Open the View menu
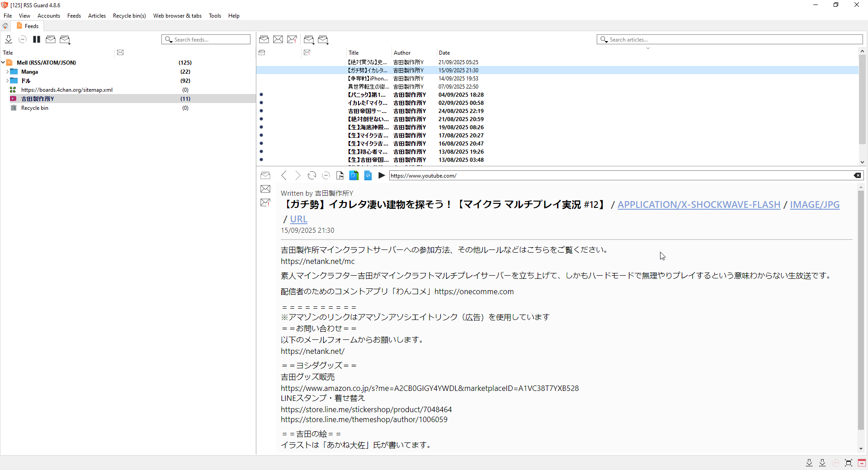868x470 pixels. coord(24,15)
